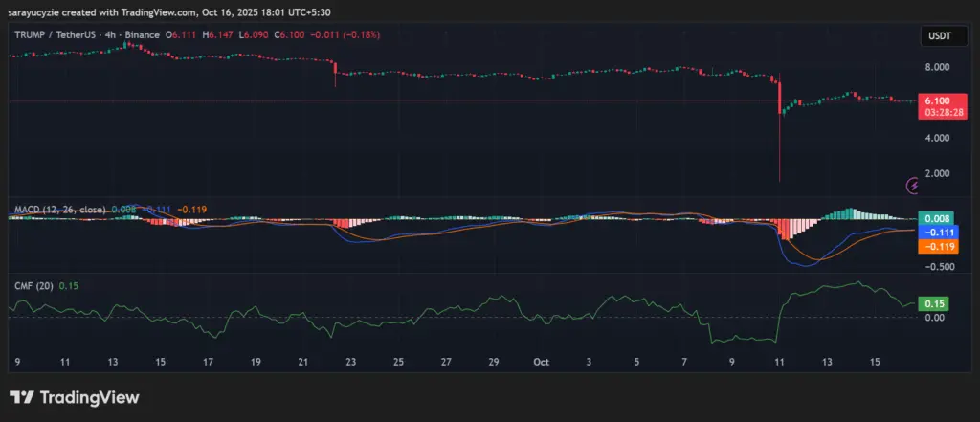
Task: Click the 0.00 CMF scale label
Action: pyautogui.click(x=934, y=317)
